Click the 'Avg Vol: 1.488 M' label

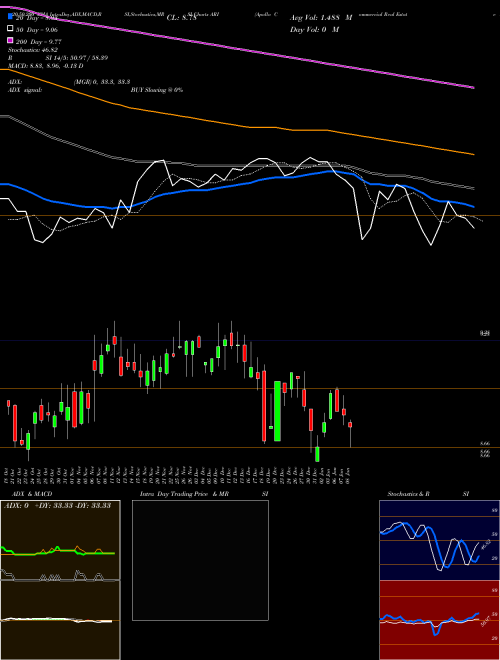click(x=321, y=18)
